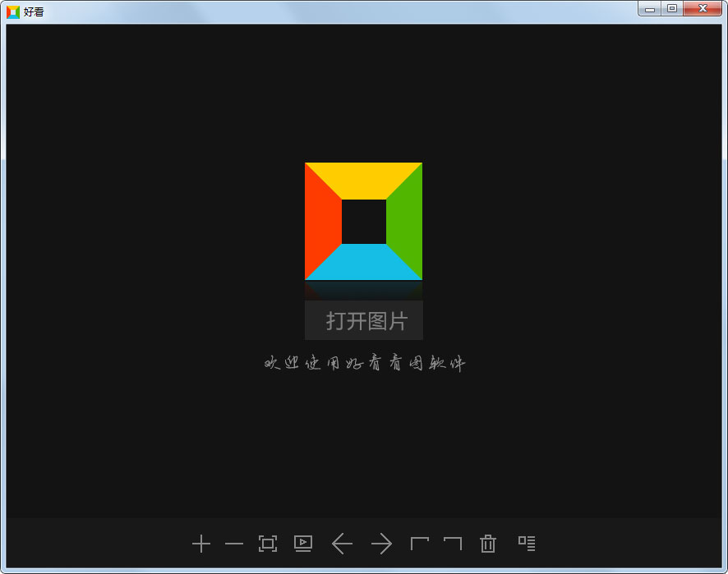Viewport: 728px width, 574px height.
Task: Go to previous image with the left arrow
Action: click(342, 544)
